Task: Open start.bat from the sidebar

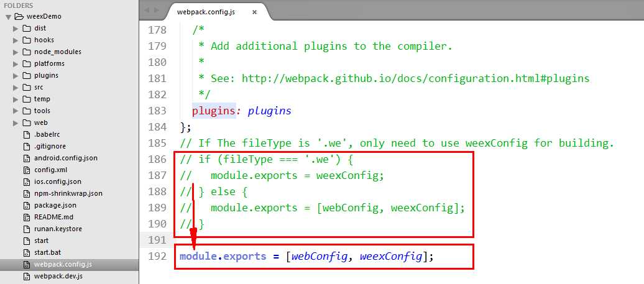Action: click(47, 252)
